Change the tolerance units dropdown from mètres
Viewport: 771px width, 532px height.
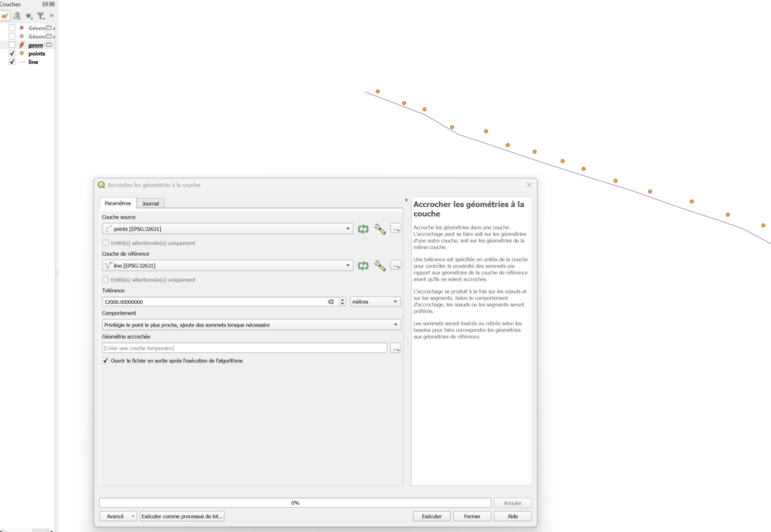[375, 302]
